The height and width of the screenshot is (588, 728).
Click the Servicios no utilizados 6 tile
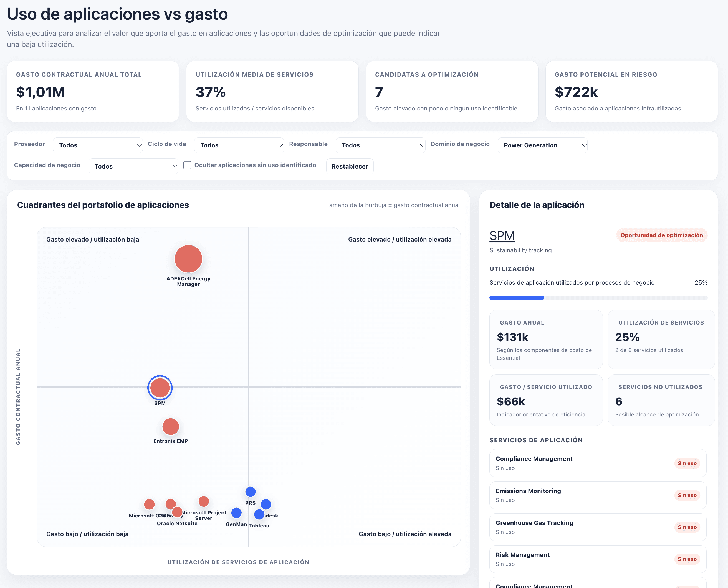click(661, 400)
